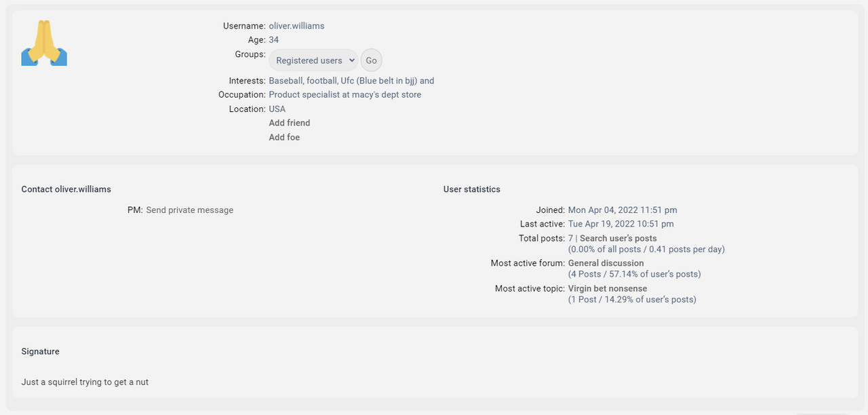Click the Add friend link
This screenshot has height=415, width=868.
[290, 123]
